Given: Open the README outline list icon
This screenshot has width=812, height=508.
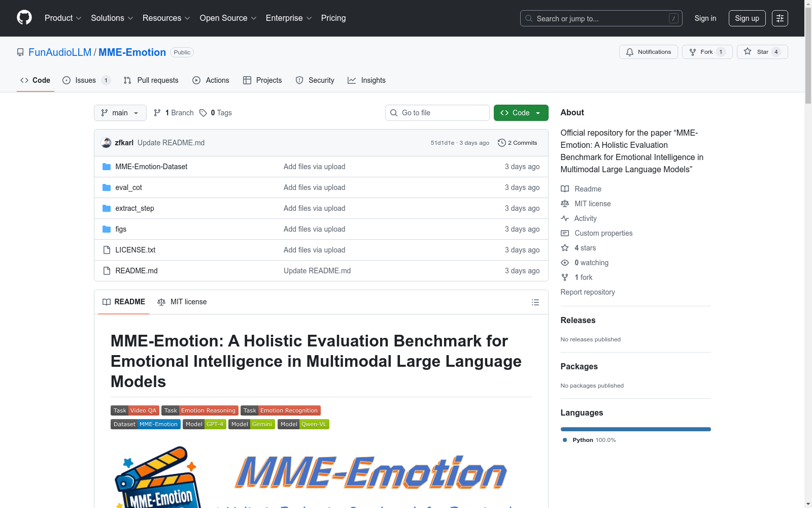Looking at the screenshot, I should click(535, 302).
